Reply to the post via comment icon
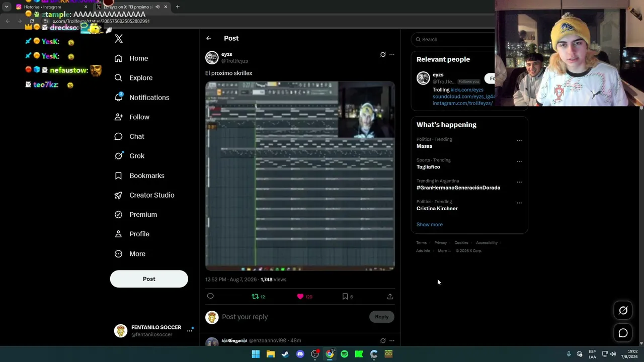The image size is (644, 362). (210, 297)
